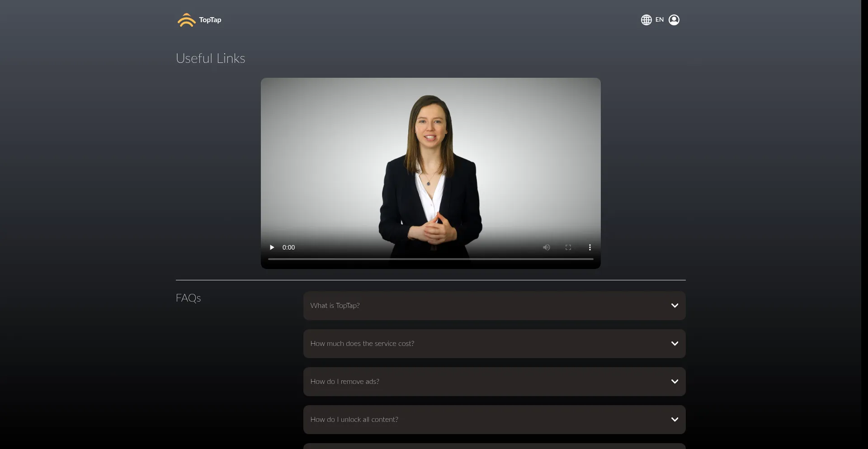868x449 pixels.
Task: Select the "What is TopTap?" question text
Action: coord(335,306)
